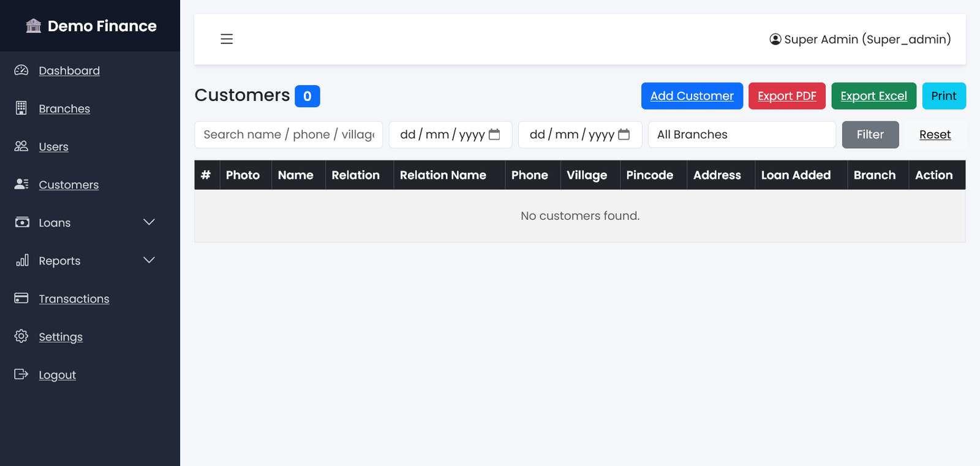Click the Loans cash icon
This screenshot has width=980, height=466.
tap(22, 222)
